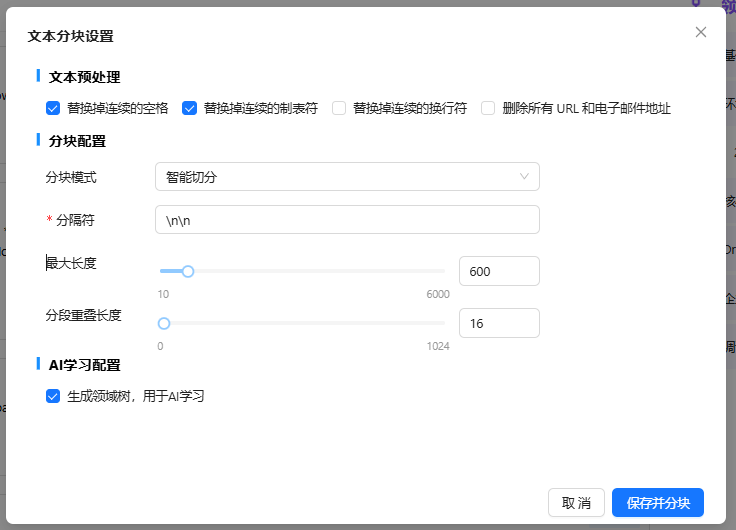Select the 分段重叠长度 value box showing 16

tap(498, 323)
